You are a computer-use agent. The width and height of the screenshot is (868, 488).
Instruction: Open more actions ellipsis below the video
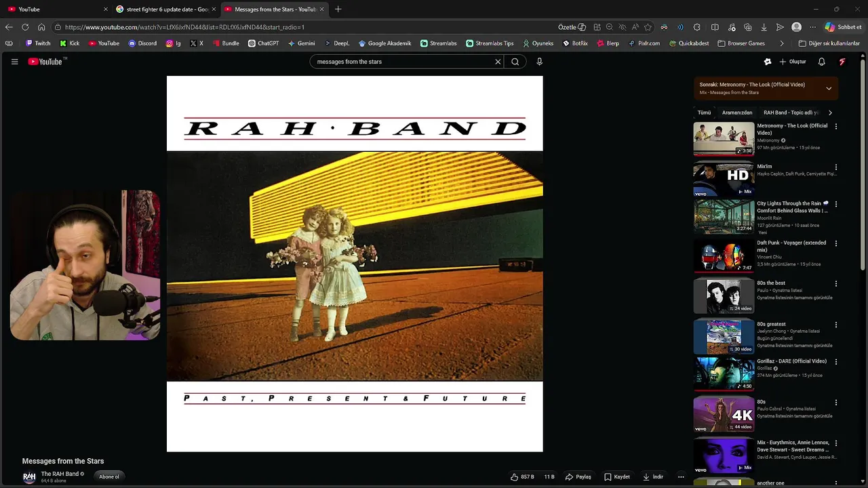[x=681, y=476]
